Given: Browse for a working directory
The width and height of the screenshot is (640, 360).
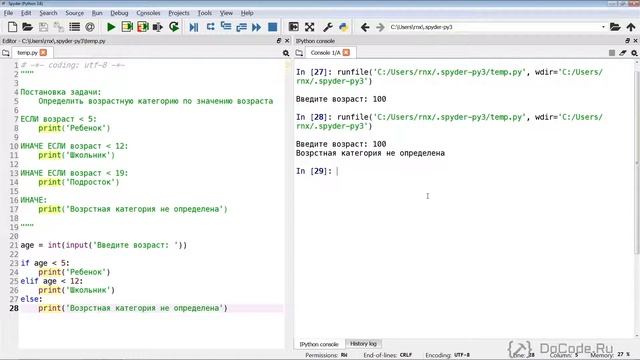Looking at the screenshot, I should coord(615,27).
